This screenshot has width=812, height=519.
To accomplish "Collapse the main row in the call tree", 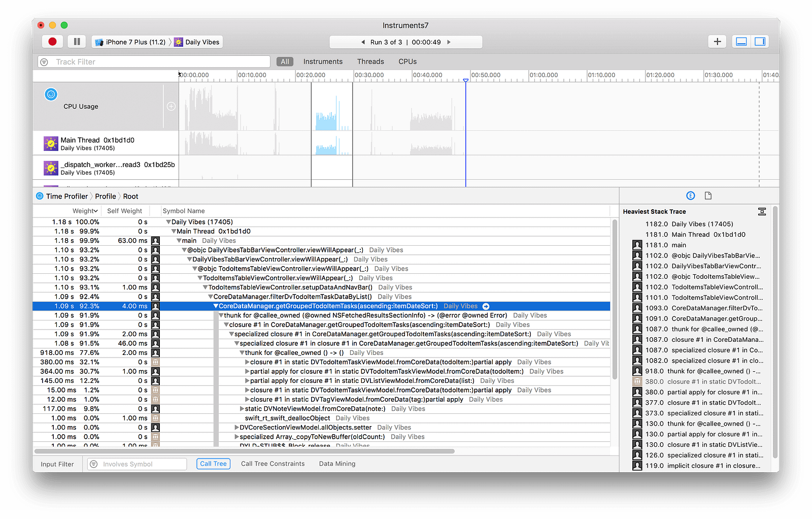I will pyautogui.click(x=179, y=241).
